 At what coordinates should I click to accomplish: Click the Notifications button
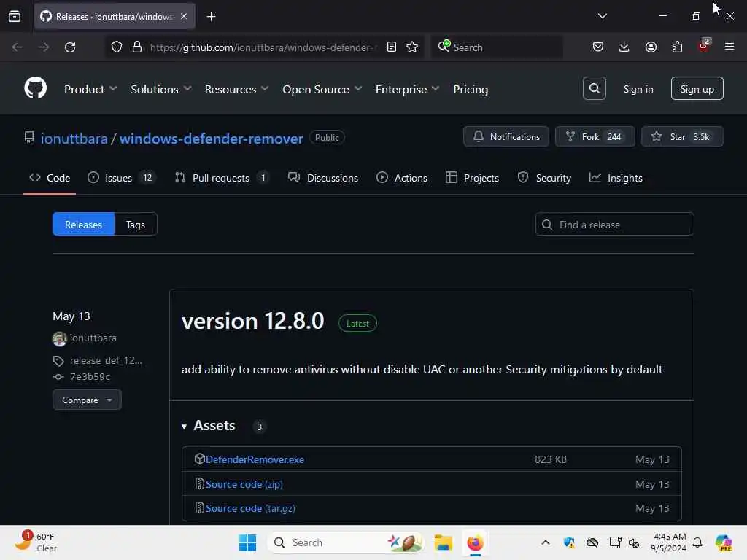tap(506, 136)
